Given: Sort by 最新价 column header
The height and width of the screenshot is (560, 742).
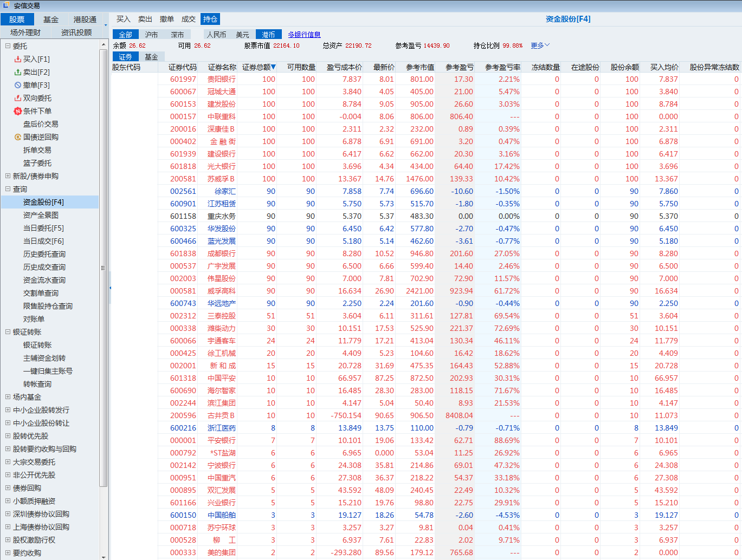Looking at the screenshot, I should (x=384, y=67).
